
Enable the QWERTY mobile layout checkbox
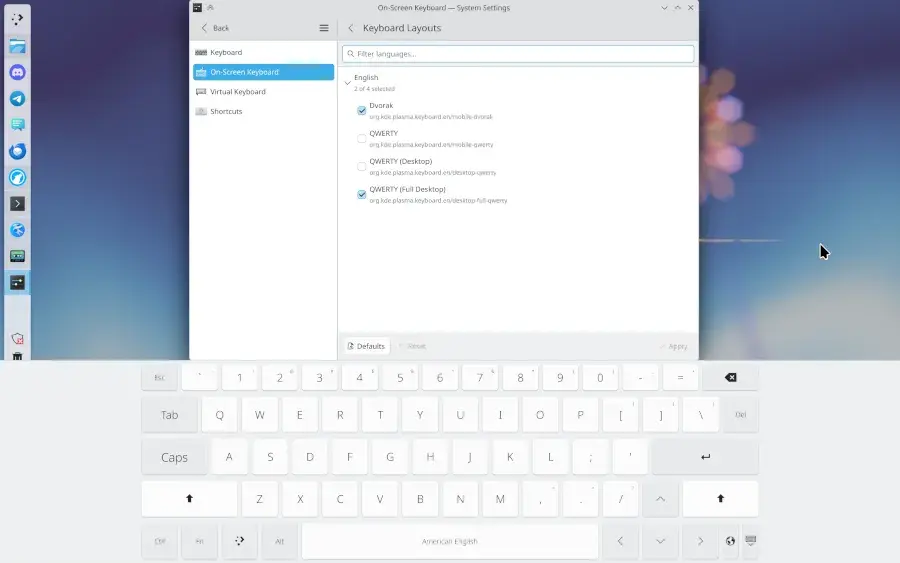(362, 138)
